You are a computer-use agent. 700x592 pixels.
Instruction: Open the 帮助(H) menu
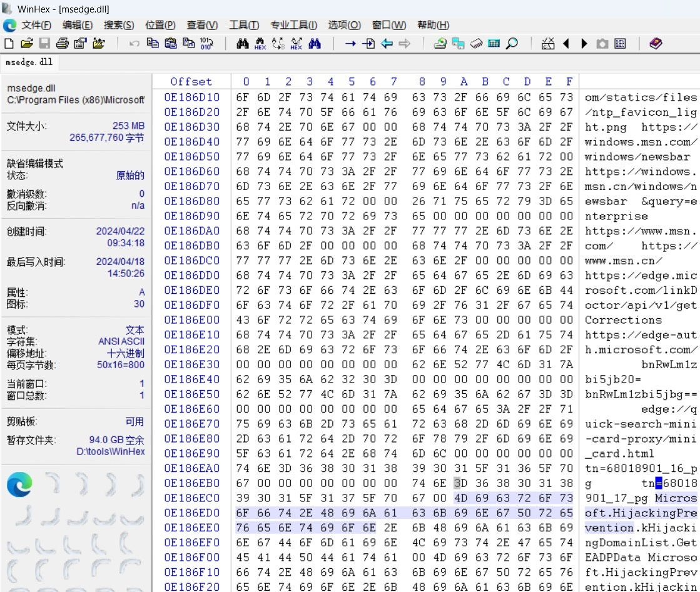[x=433, y=26]
